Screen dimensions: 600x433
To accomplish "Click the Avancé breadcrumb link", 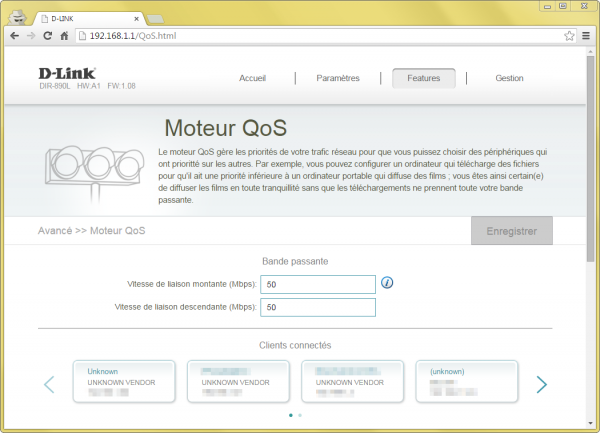I will click(54, 231).
